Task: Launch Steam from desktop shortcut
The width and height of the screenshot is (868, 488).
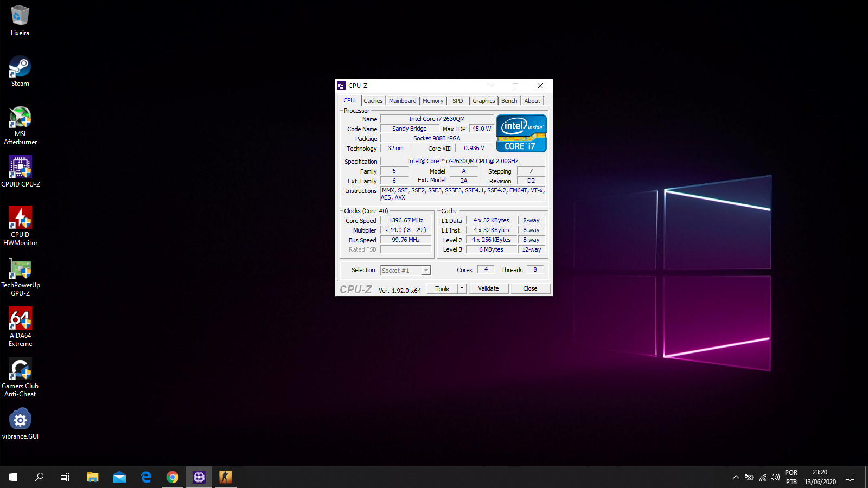Action: (20, 71)
